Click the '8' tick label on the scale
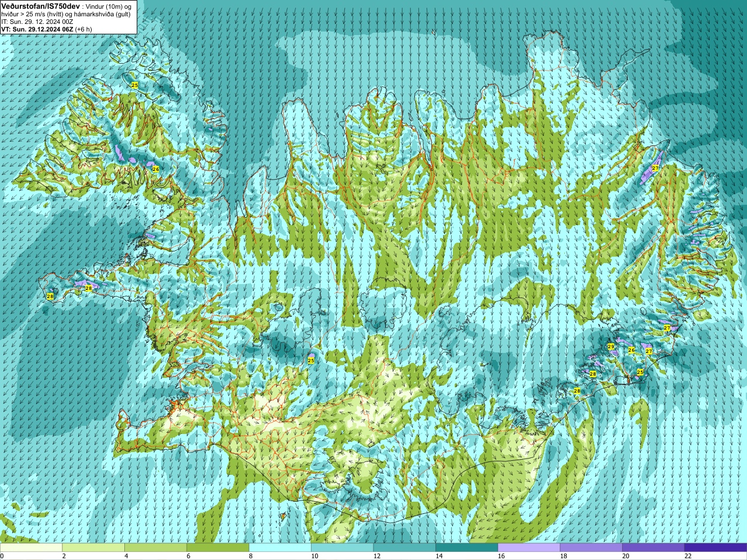The width and height of the screenshot is (747, 560). point(251,556)
